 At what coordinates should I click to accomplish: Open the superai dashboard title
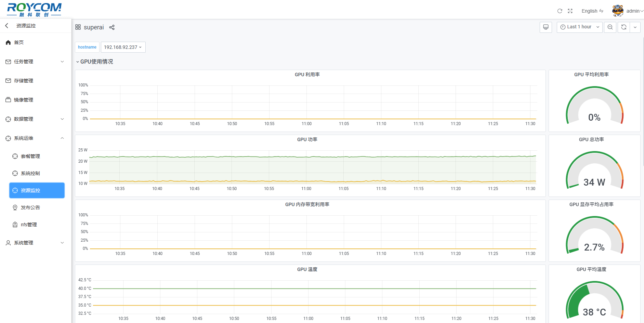[94, 27]
